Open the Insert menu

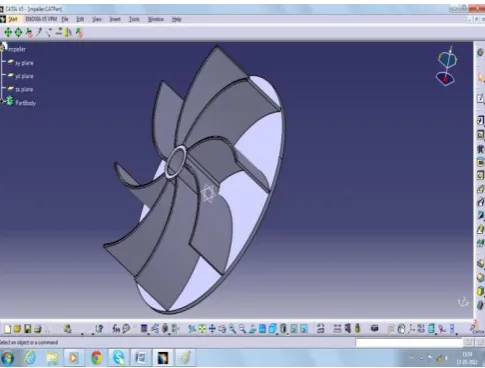click(115, 19)
